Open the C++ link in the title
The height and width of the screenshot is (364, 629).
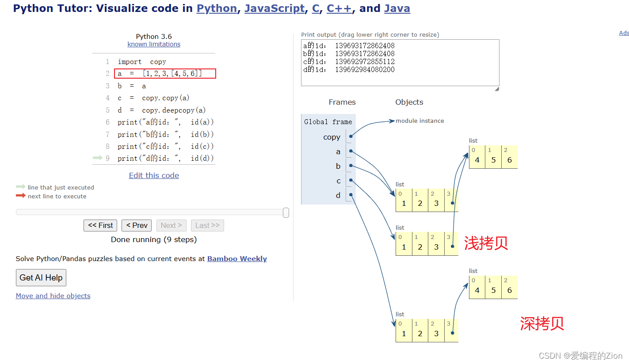point(339,8)
